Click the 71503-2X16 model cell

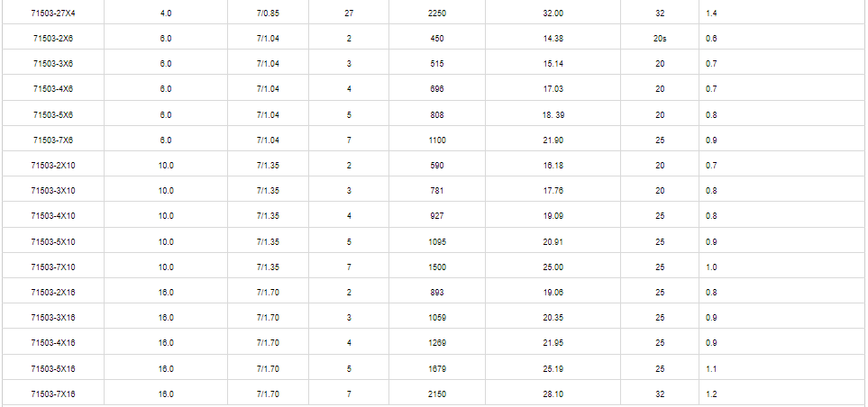53,293
